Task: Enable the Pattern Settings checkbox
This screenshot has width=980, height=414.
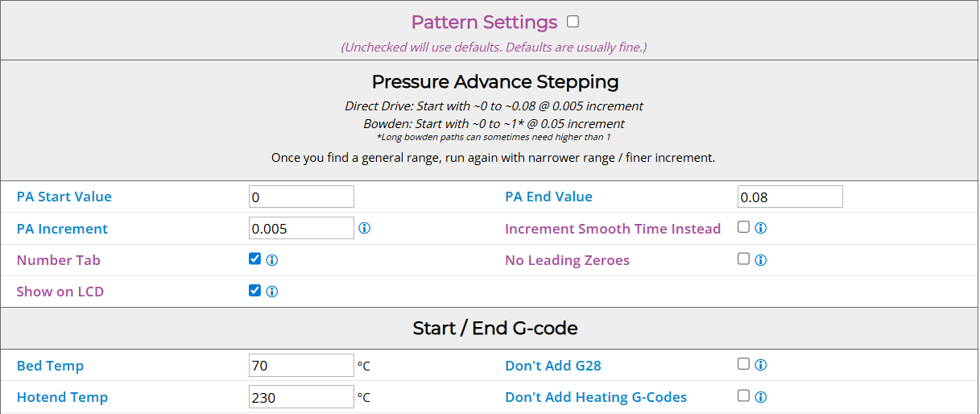Action: click(573, 22)
